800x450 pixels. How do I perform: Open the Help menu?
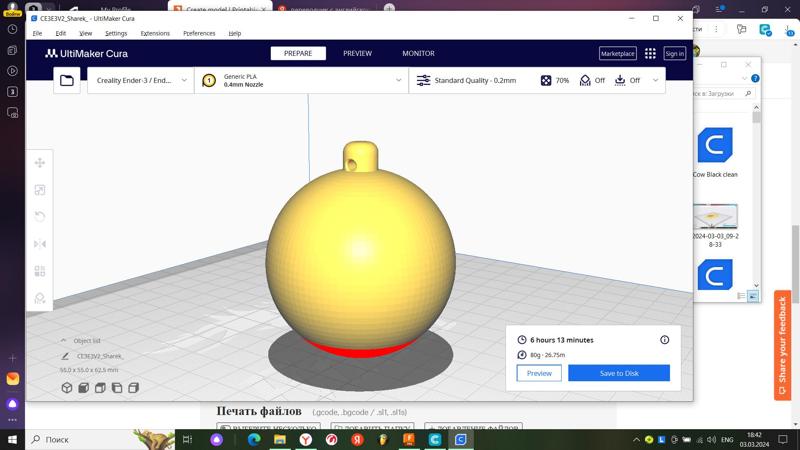coord(235,33)
